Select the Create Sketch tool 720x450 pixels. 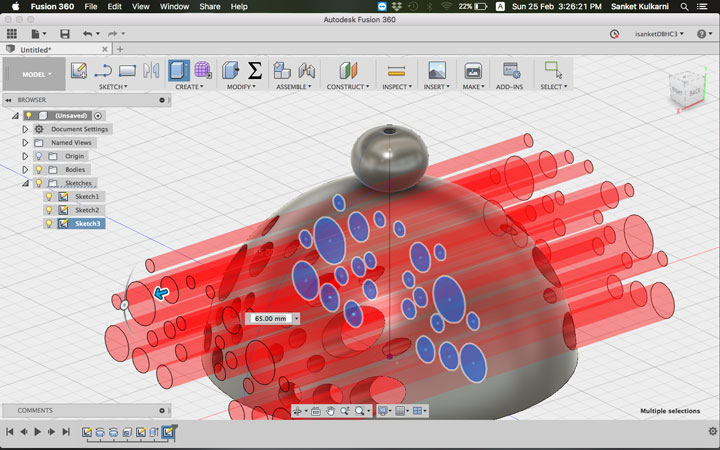[x=79, y=70]
